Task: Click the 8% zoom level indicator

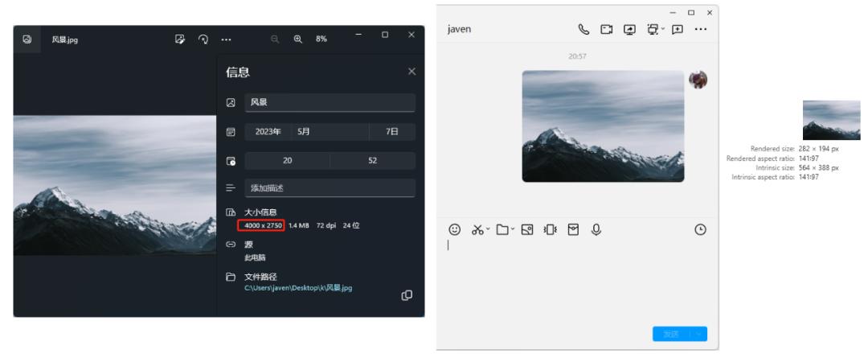Action: [x=321, y=39]
